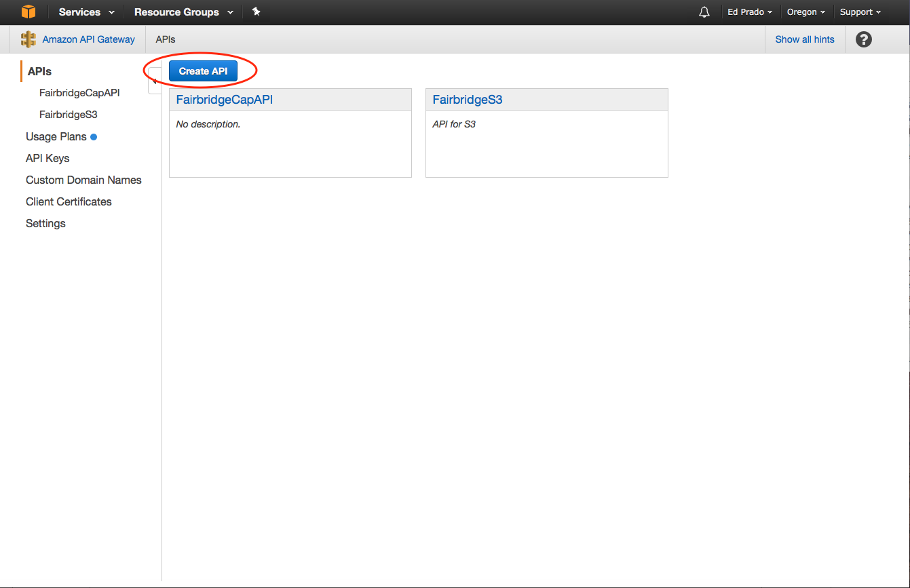The image size is (910, 588).
Task: Click the Show all hints link
Action: (804, 39)
